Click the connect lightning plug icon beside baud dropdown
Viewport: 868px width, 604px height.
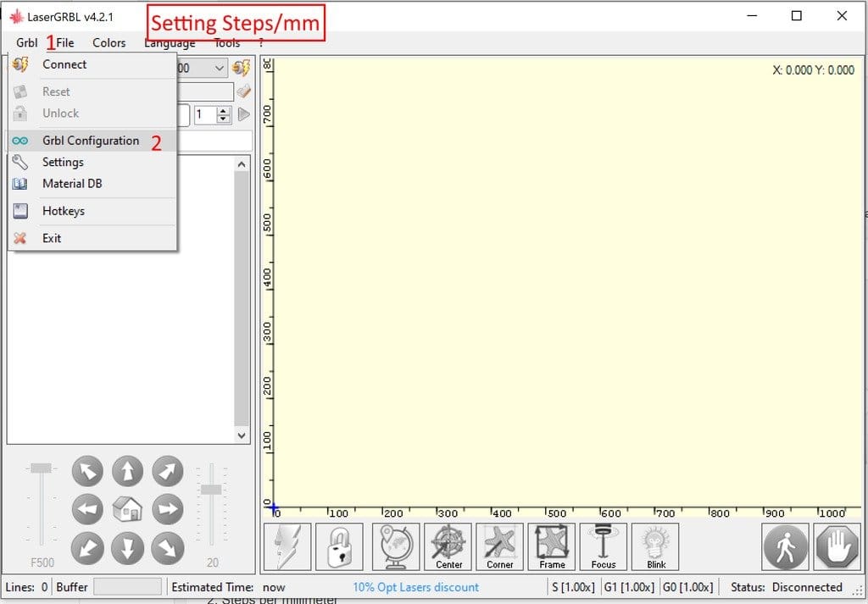coord(242,68)
